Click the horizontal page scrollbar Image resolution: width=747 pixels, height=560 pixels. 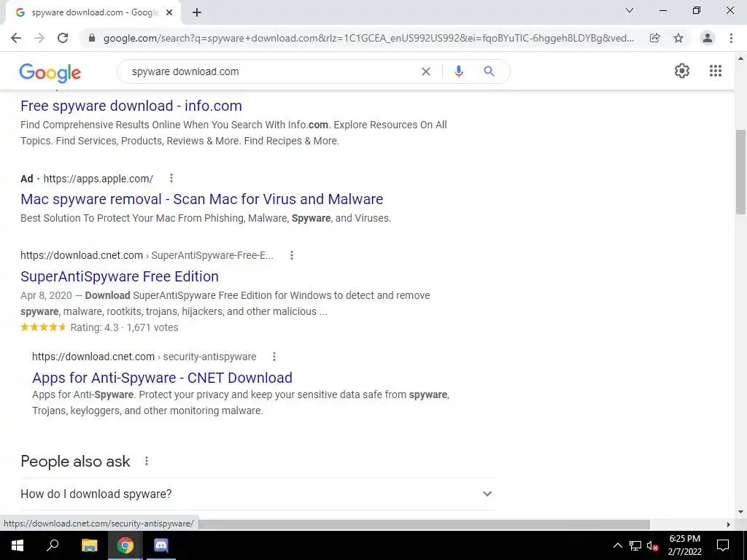424,524
